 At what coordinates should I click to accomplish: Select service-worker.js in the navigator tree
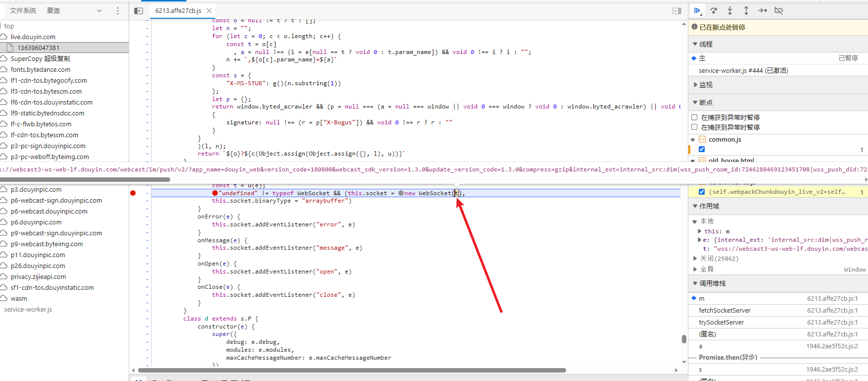pos(28,309)
